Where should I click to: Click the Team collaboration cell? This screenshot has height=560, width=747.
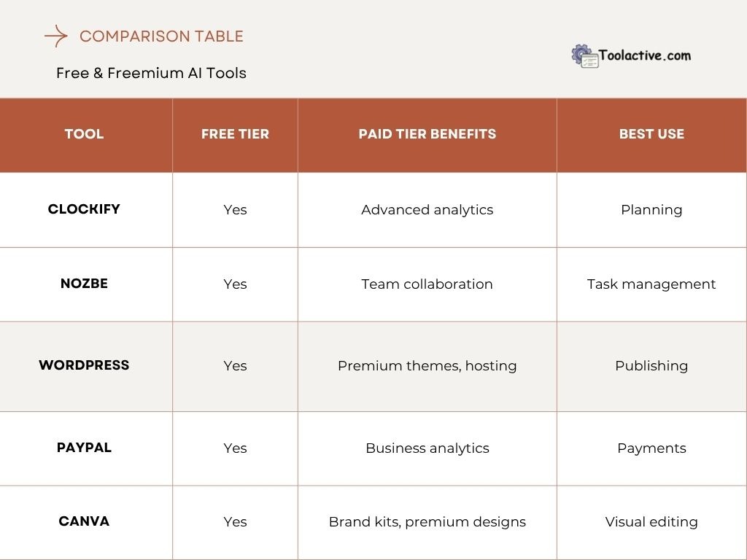point(427,284)
